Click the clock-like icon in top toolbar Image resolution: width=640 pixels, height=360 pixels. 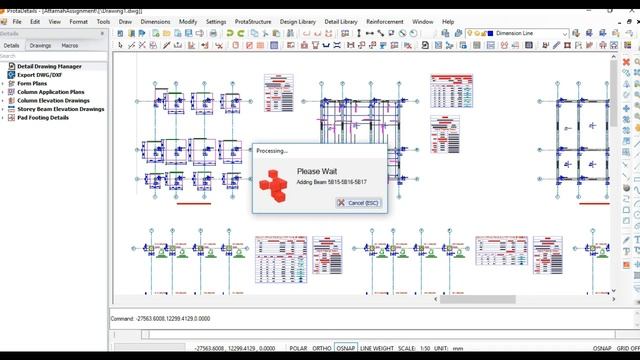[x=413, y=33]
